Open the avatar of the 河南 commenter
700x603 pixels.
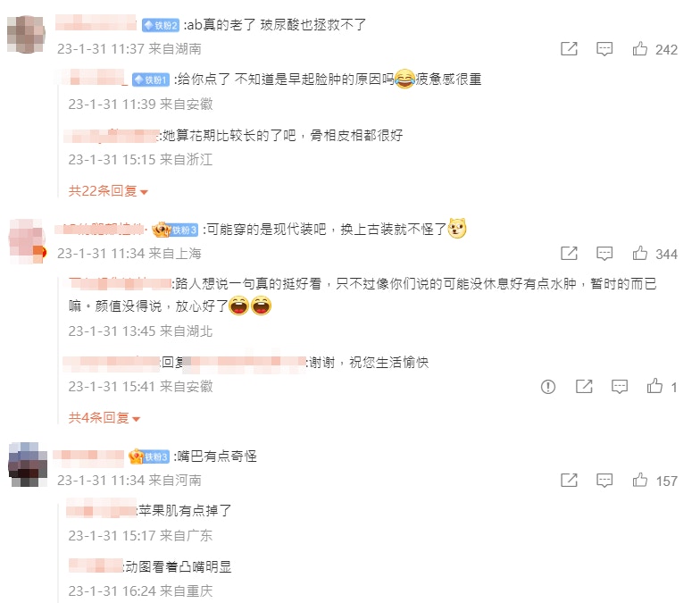28,465
